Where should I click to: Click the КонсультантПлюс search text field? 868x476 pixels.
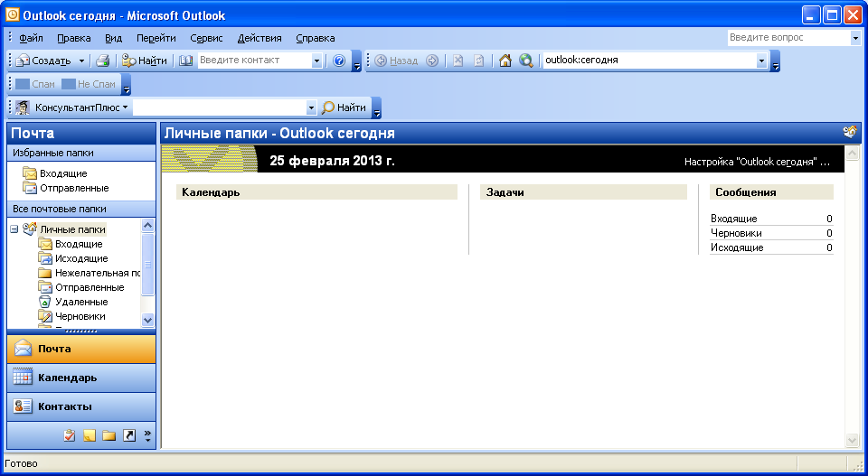tap(220, 107)
